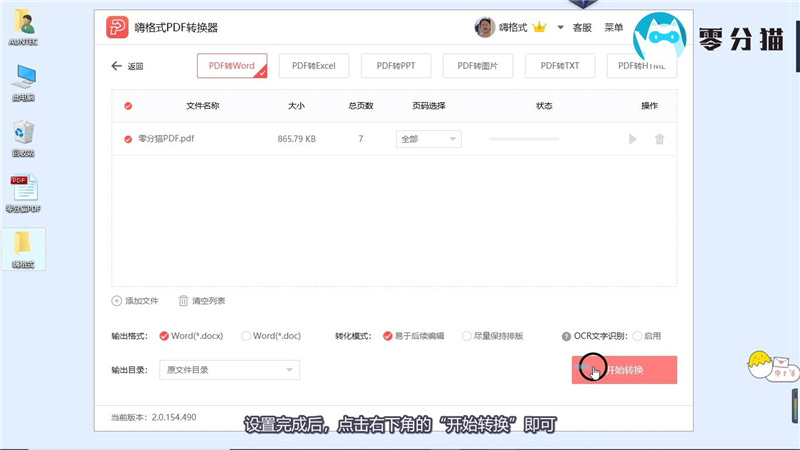Viewport: 800px width, 450px height.
Task: Start converting 零分猫PDF.pdf with play icon
Action: [633, 139]
